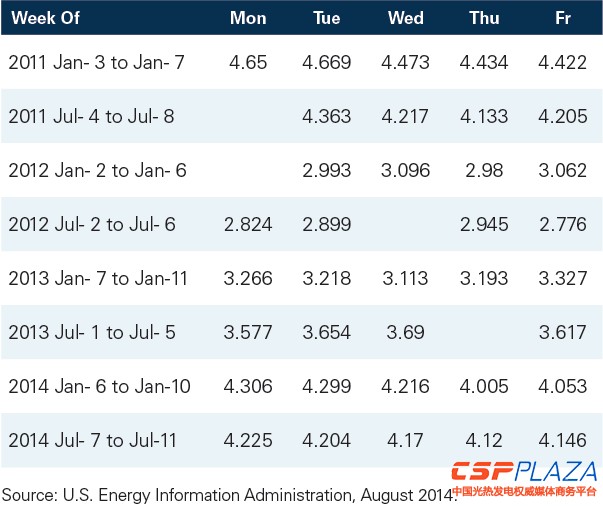603x506 pixels.
Task: Click the 2014 Jan-6 to Jan-10 row label
Action: 99,386
